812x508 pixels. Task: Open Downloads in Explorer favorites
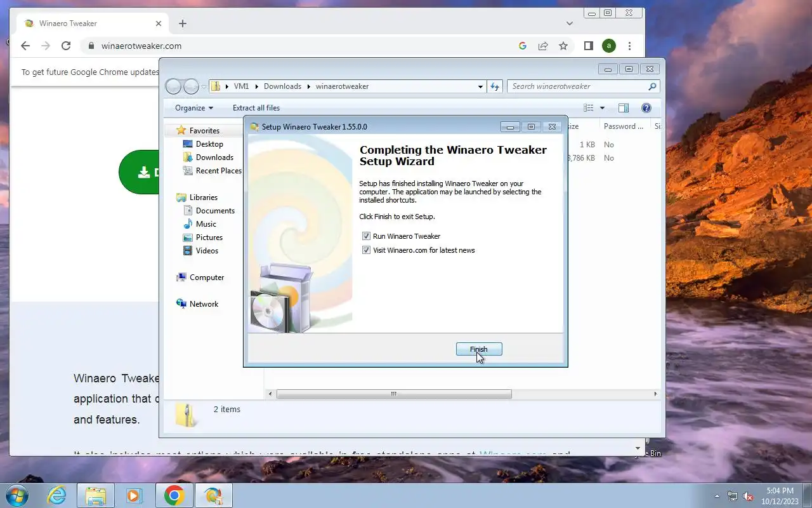tap(214, 157)
